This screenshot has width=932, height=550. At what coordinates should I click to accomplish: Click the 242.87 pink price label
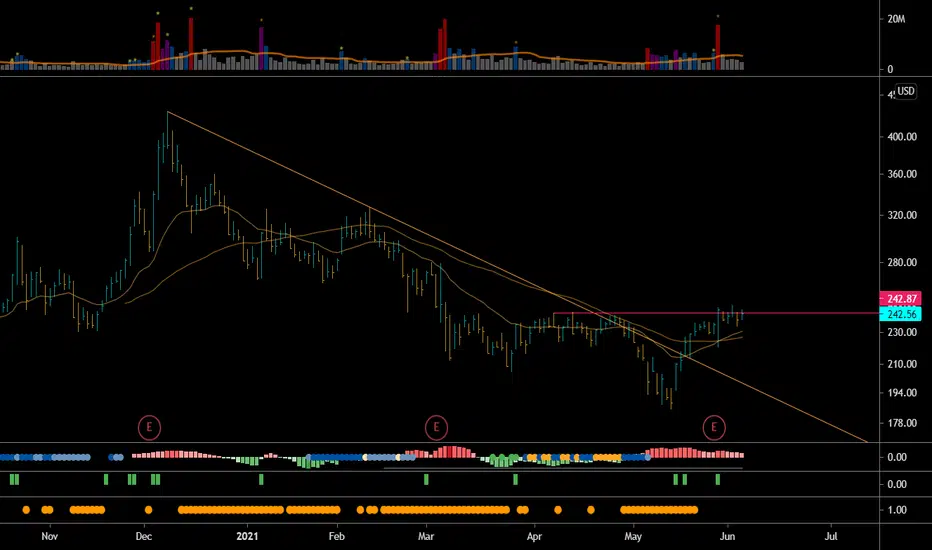point(900,298)
